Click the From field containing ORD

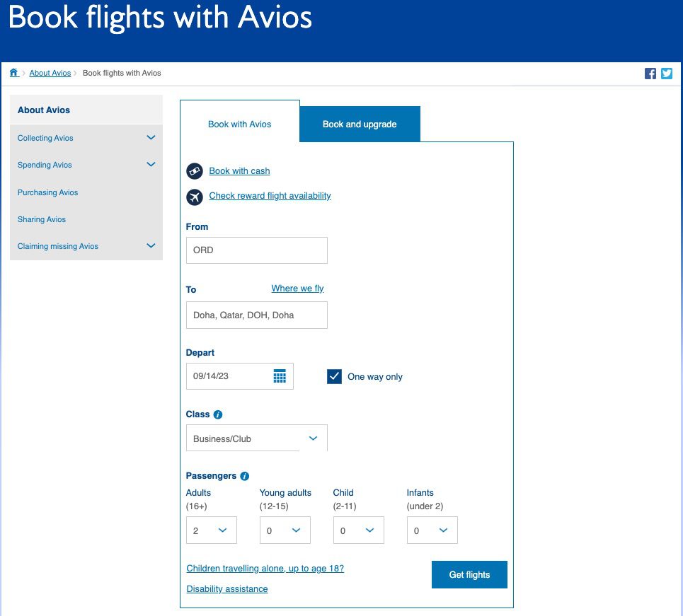256,250
